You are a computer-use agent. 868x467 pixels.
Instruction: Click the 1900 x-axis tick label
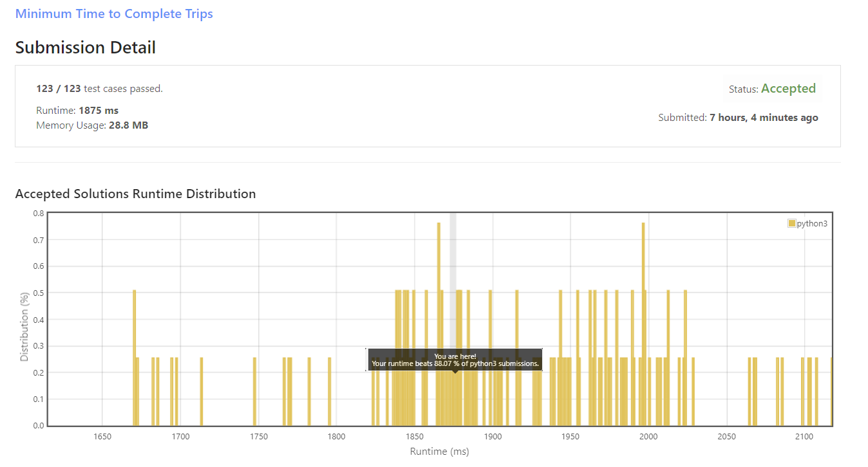click(493, 437)
